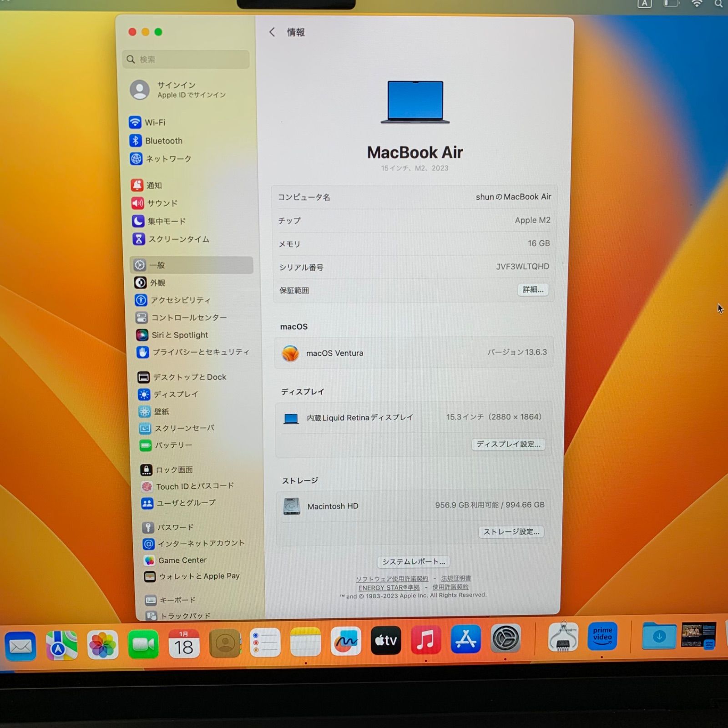Open Downloads folder in the Dock
Image resolution: width=728 pixels, height=728 pixels.
pyautogui.click(x=659, y=635)
